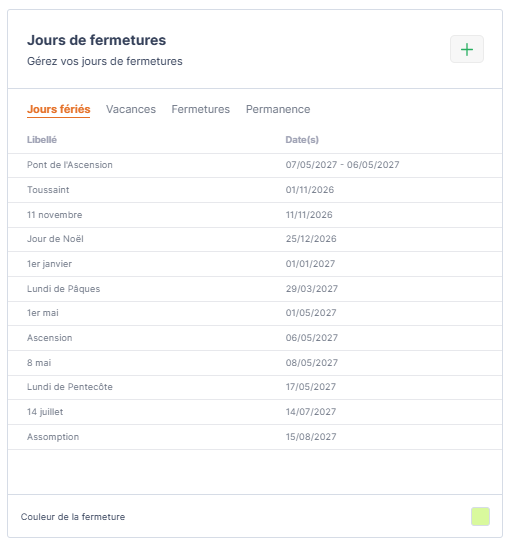Click the Libellé column header

click(x=42, y=140)
